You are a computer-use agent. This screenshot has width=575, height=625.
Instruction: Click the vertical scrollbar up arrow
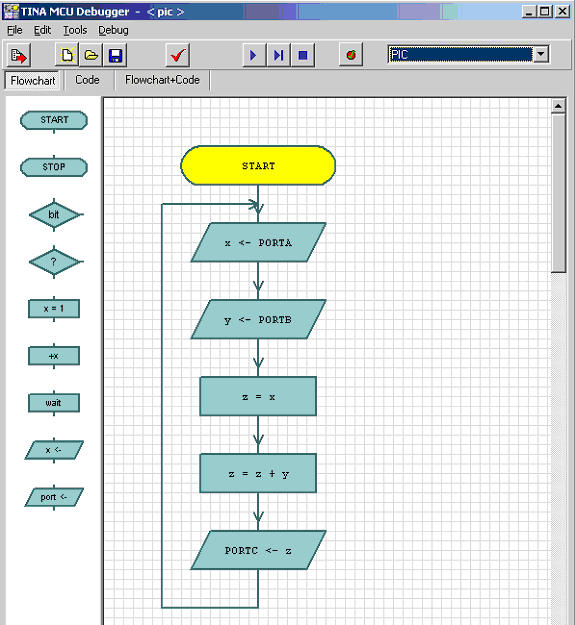click(558, 106)
